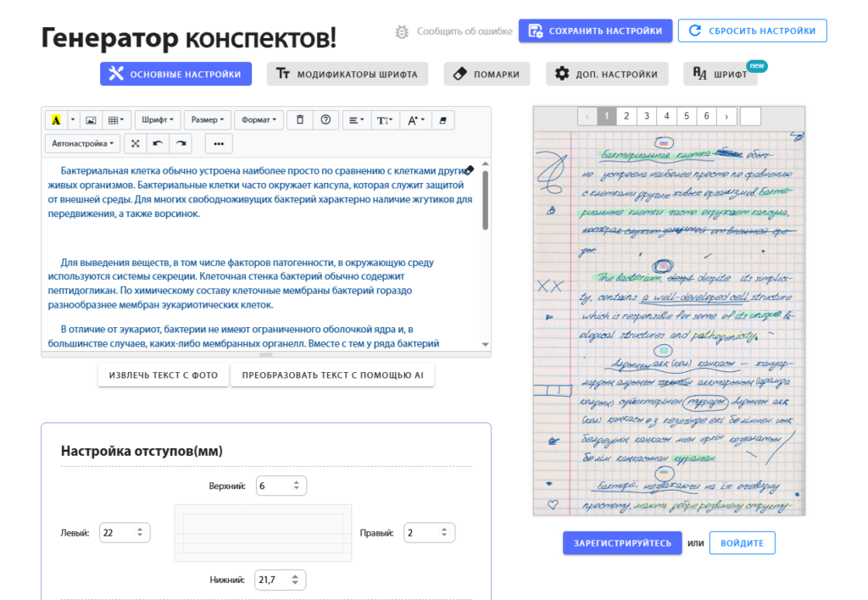Go to preview page 5
This screenshot has height=600, width=868.
coord(687,116)
